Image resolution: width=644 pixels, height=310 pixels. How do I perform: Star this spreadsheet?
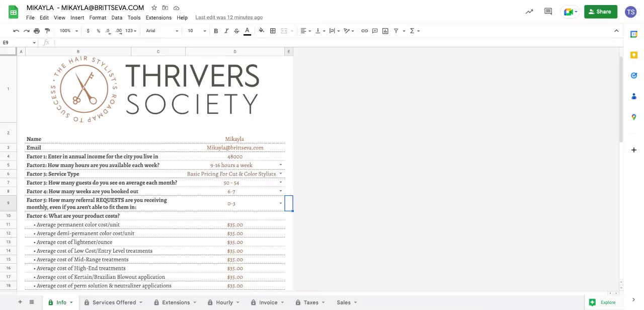154,8
